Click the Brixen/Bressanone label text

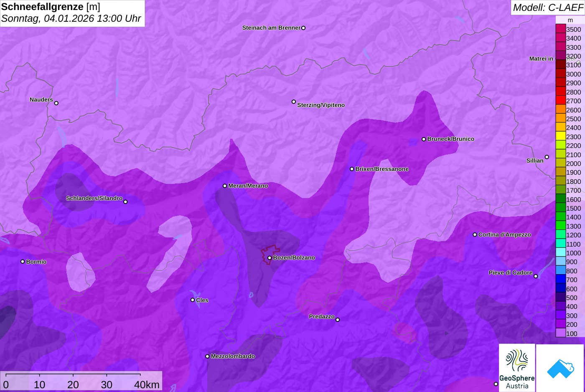point(382,169)
